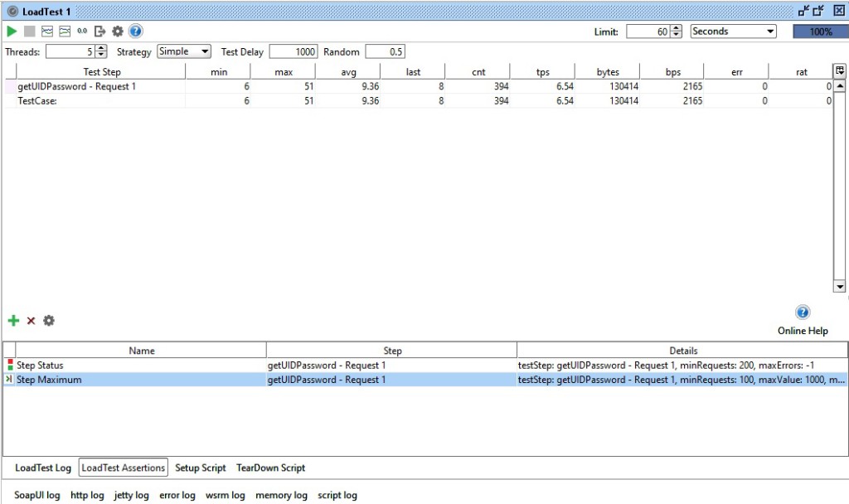This screenshot has width=849, height=504.
Task: Switch to LoadTest Assertions tab
Action: pos(124,468)
